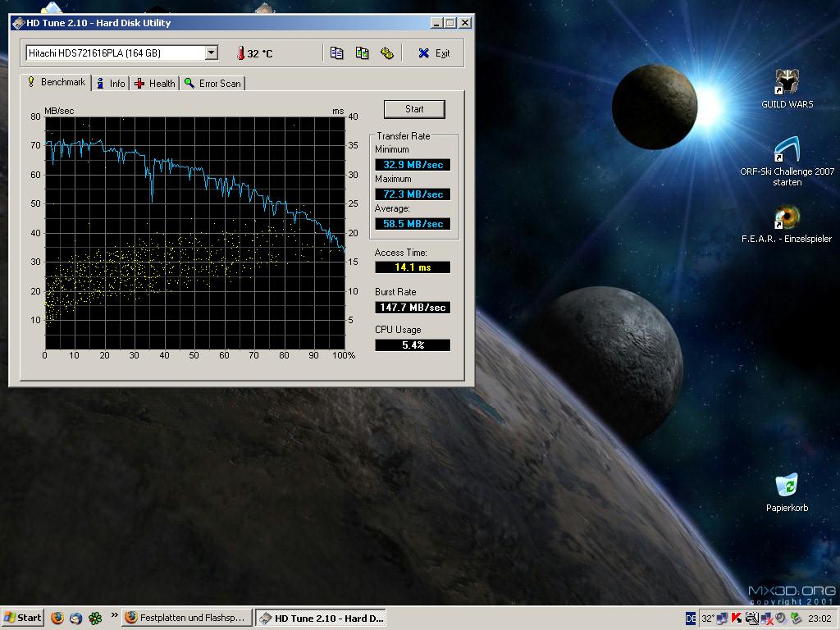Screen dimensions: 840x630
Task: Click the HD Tune title bar icon
Action: click(18, 23)
